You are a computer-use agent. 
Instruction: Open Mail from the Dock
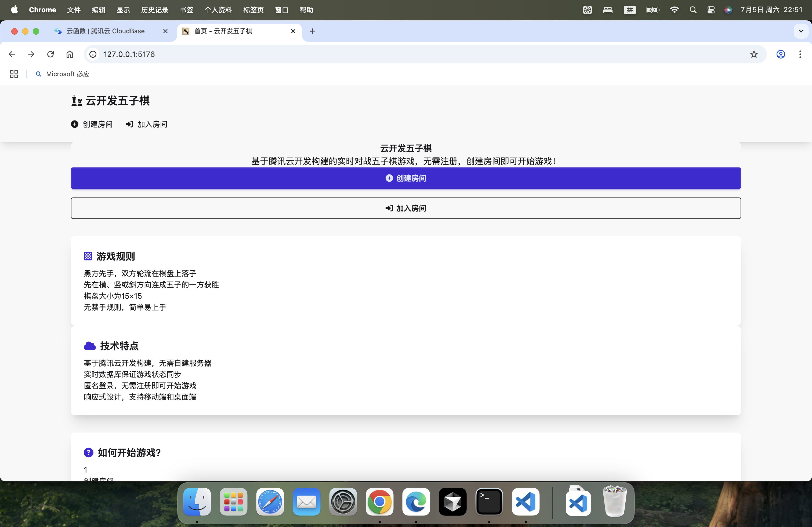[307, 502]
